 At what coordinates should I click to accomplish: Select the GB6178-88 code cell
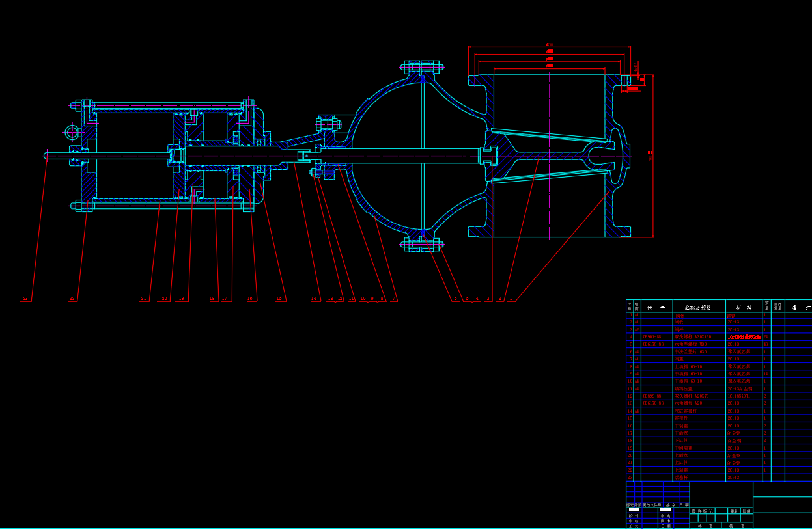(653, 344)
